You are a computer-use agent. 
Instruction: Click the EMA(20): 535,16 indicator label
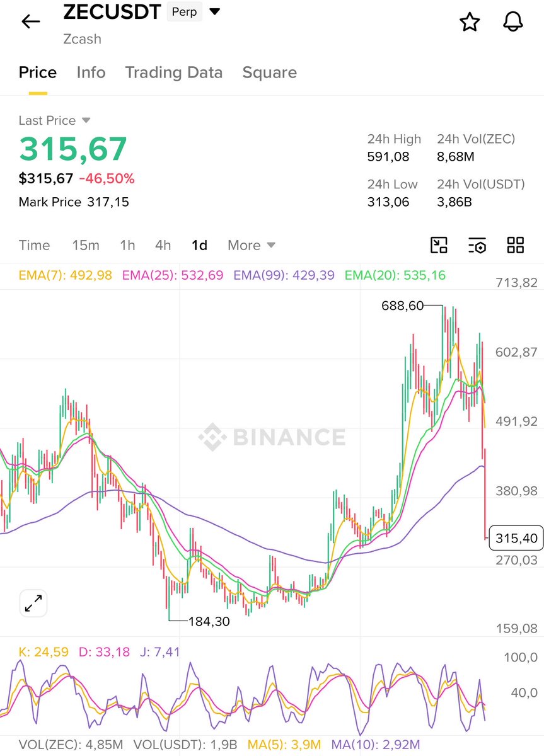click(395, 275)
